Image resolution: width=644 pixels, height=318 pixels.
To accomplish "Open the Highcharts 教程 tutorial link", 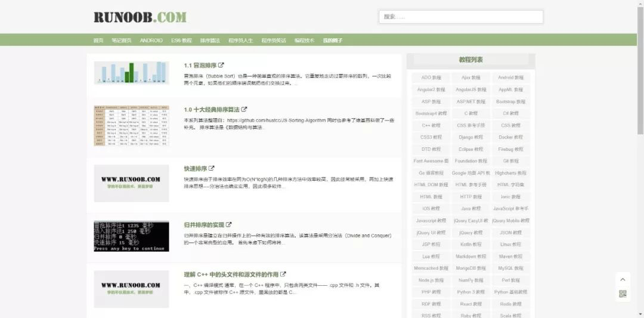I will point(510,172).
